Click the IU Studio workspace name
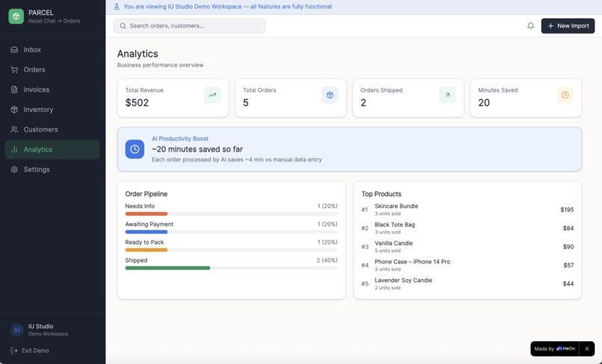Image resolution: width=602 pixels, height=364 pixels. (40, 326)
